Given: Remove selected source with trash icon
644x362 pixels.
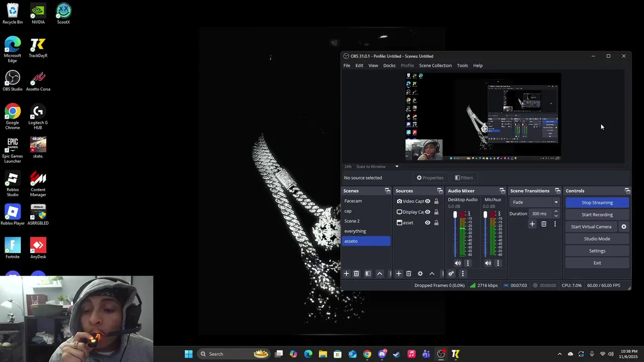Looking at the screenshot, I should (x=409, y=274).
